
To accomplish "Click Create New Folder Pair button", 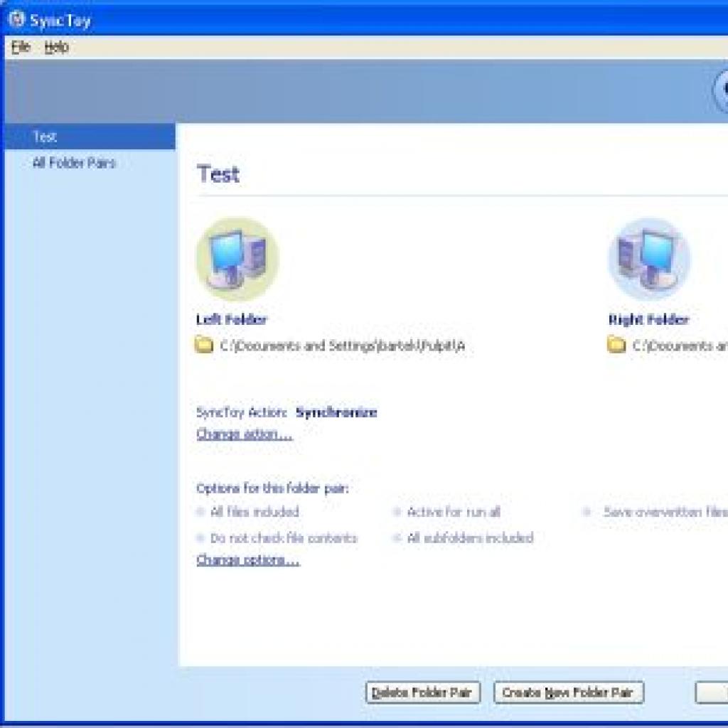I will (x=568, y=692).
